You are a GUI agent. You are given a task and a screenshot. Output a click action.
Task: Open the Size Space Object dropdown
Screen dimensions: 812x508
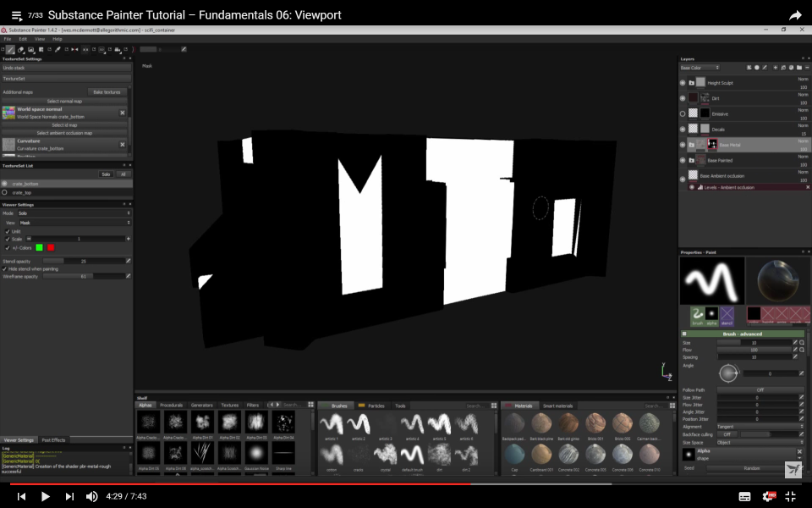point(760,442)
